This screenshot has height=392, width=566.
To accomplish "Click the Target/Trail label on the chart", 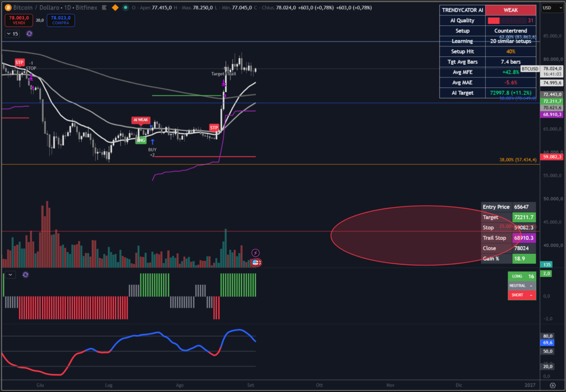I will coord(223,74).
